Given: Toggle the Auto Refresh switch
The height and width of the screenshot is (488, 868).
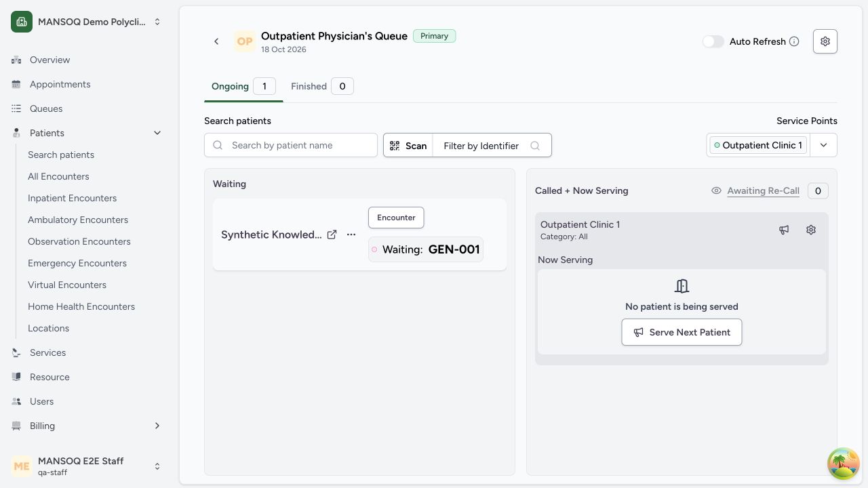Looking at the screenshot, I should click(x=713, y=41).
